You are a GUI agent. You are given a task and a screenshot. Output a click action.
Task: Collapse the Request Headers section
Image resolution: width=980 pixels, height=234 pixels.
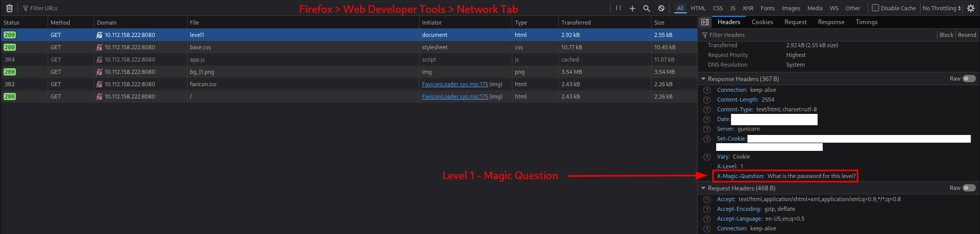pos(703,188)
